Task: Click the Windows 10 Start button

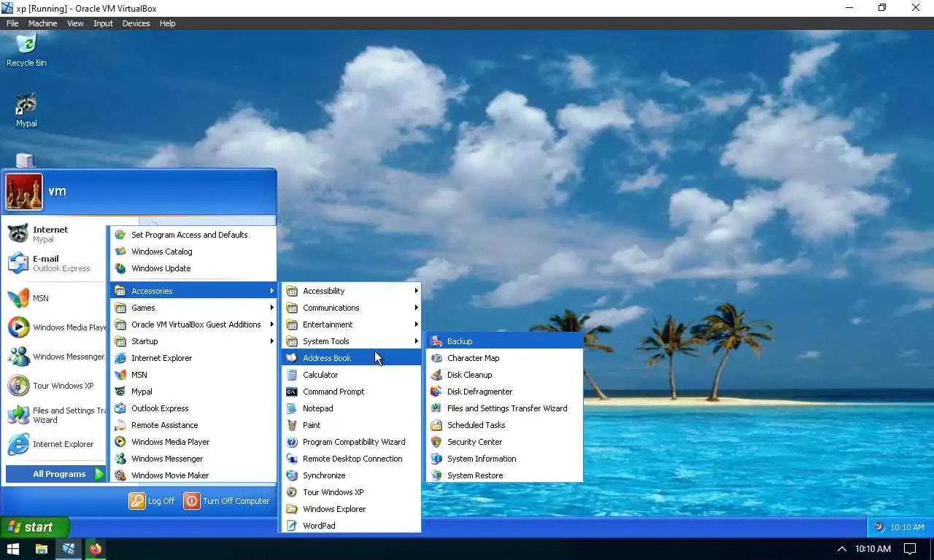Action: [13, 549]
